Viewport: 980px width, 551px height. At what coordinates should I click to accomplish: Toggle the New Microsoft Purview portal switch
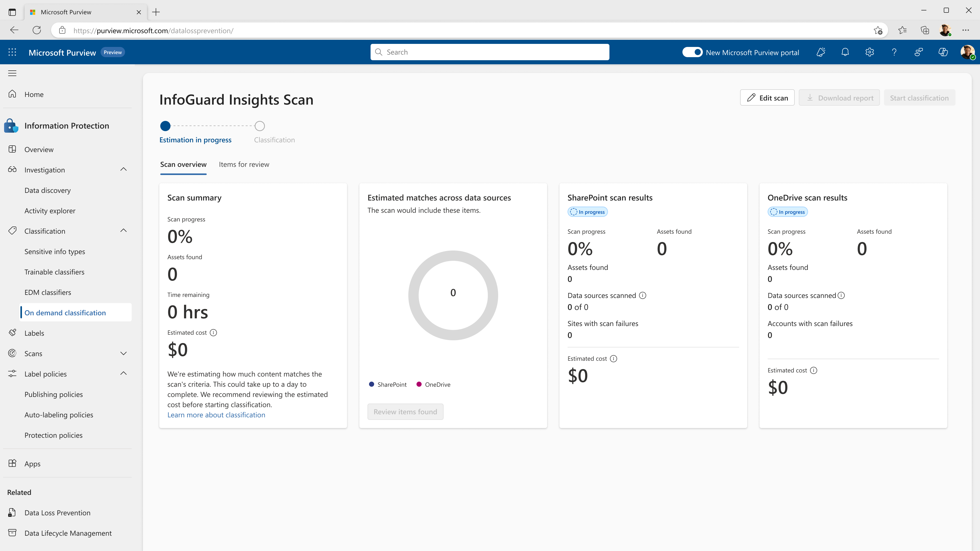pos(692,52)
